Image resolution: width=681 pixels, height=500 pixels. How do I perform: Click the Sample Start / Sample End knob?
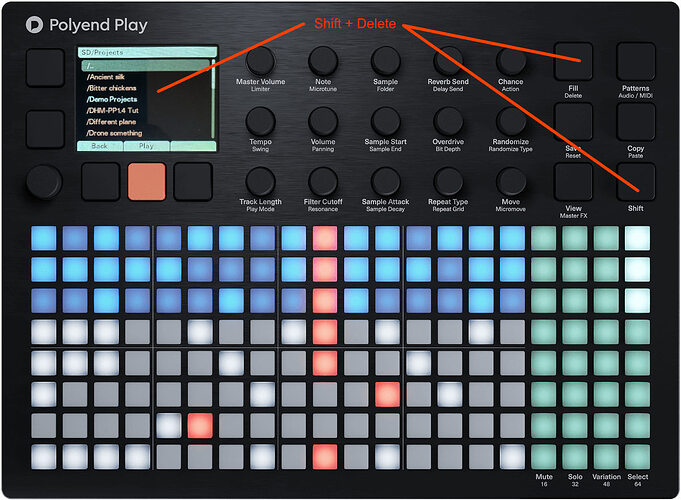click(386, 122)
